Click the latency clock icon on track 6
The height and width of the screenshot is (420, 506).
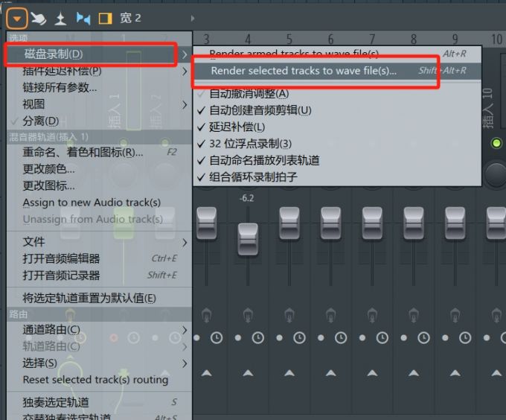pyautogui.click(x=341, y=338)
